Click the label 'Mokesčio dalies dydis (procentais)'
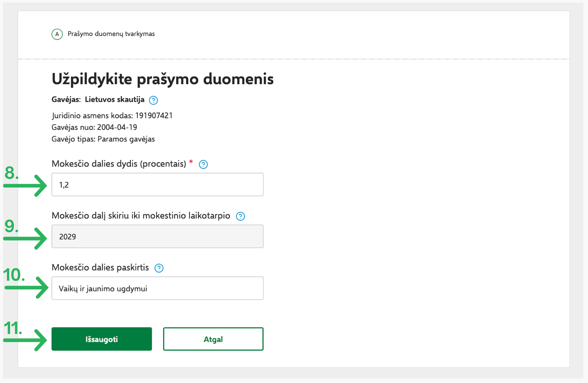 [119, 164]
